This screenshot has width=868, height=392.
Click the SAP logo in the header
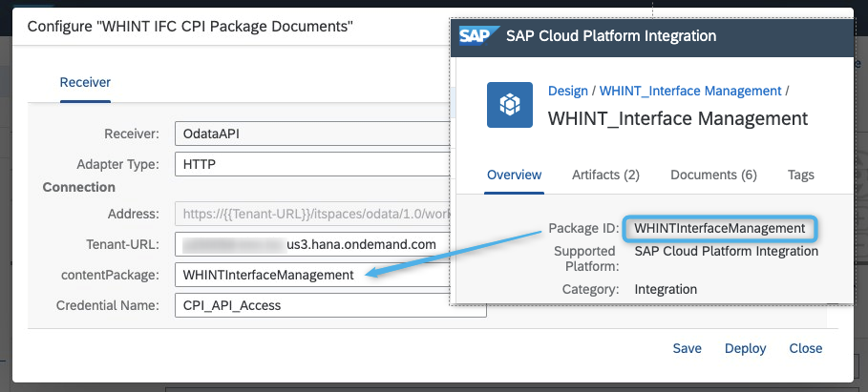click(x=478, y=36)
